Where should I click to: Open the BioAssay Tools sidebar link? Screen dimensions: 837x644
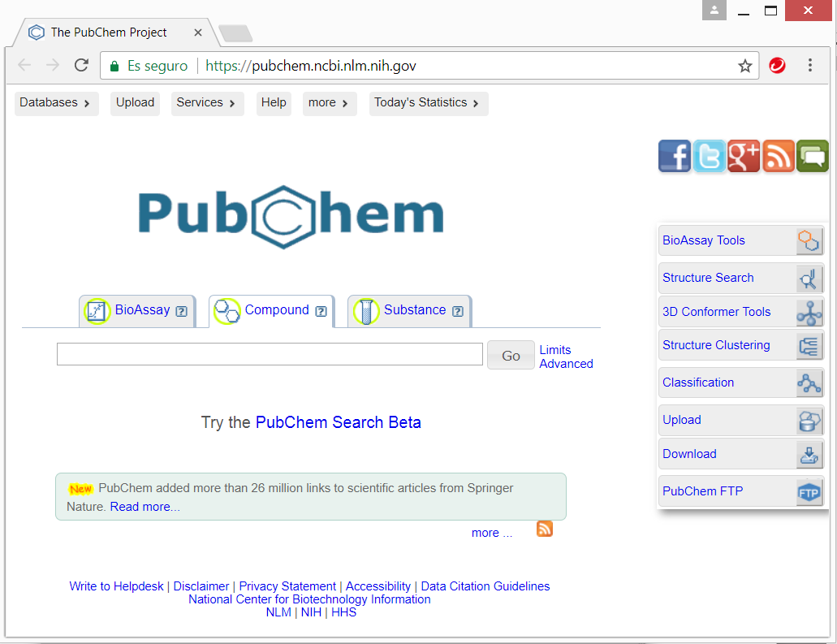tap(704, 241)
